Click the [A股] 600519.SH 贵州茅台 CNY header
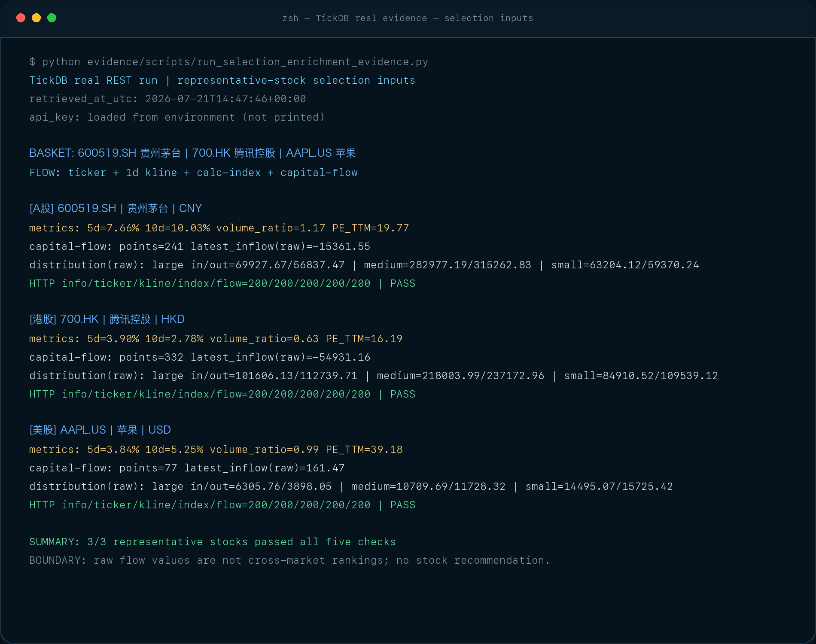This screenshot has height=644, width=816. point(116,209)
